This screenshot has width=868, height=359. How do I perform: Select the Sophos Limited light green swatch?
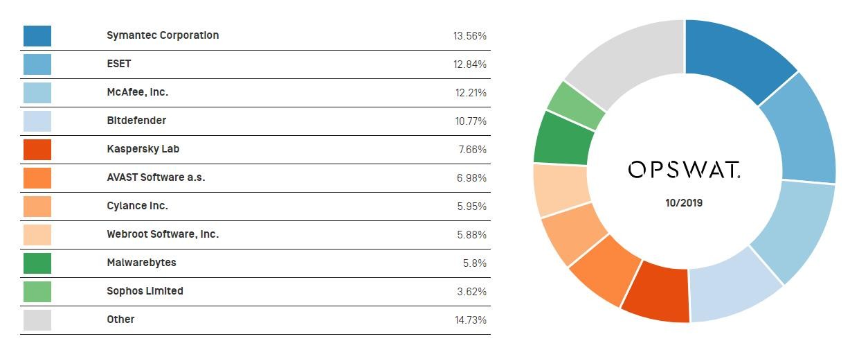(x=37, y=292)
